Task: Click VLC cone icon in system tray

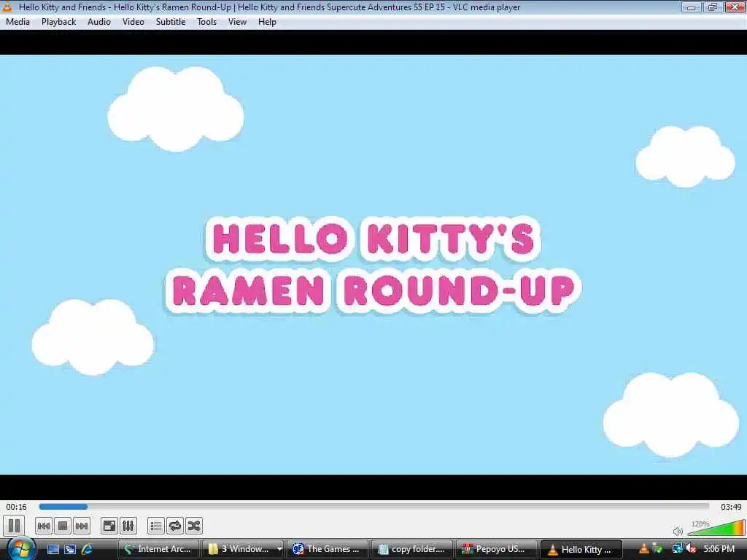Action: tap(643, 548)
